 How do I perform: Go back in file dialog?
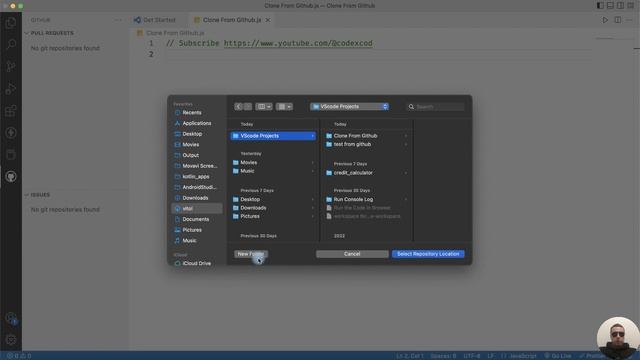[x=239, y=107]
